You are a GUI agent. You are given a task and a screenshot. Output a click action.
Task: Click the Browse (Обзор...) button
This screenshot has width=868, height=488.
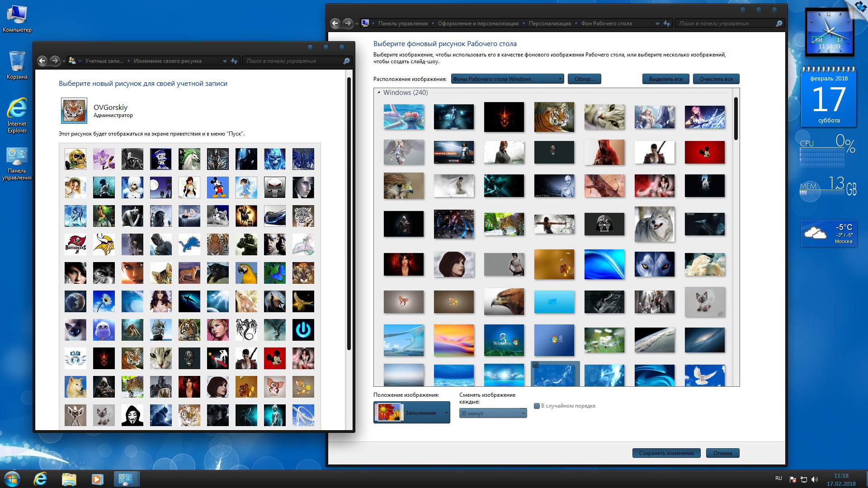coord(584,79)
